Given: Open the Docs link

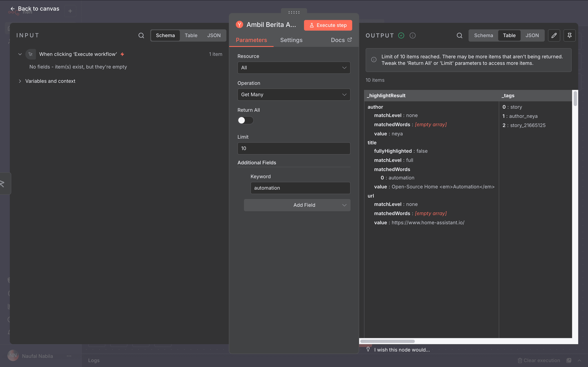Looking at the screenshot, I should (341, 40).
